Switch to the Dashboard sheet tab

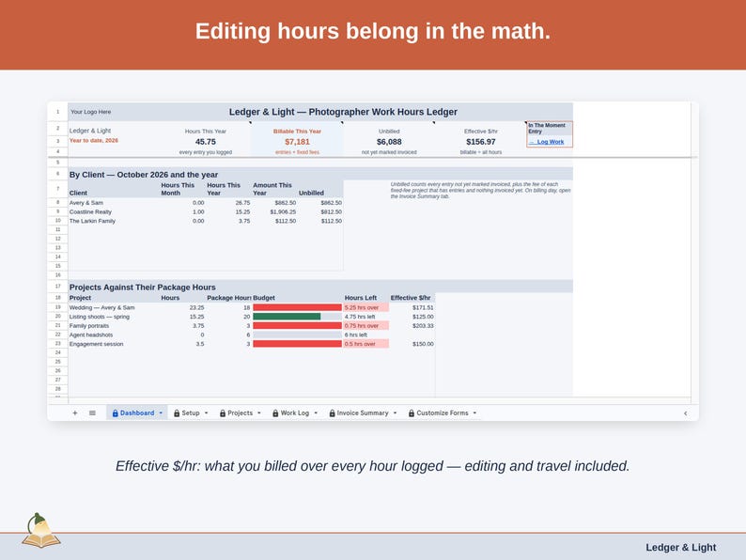pyautogui.click(x=137, y=413)
